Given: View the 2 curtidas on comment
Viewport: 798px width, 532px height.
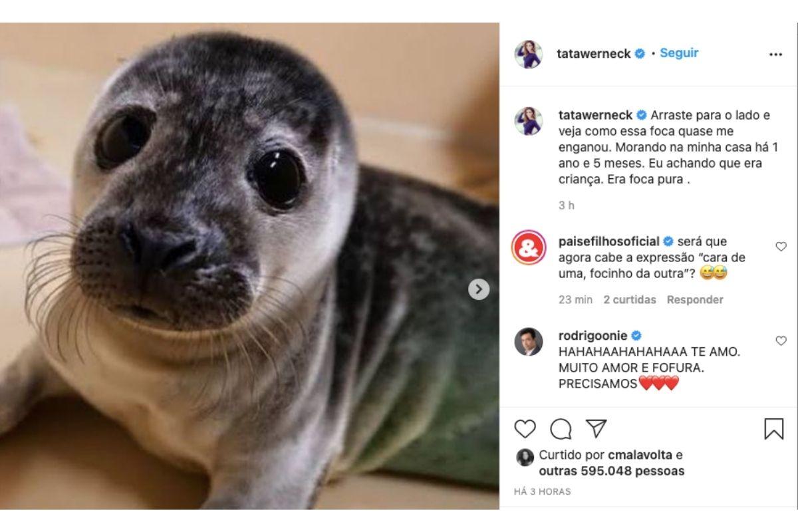Looking at the screenshot, I should pos(630,300).
